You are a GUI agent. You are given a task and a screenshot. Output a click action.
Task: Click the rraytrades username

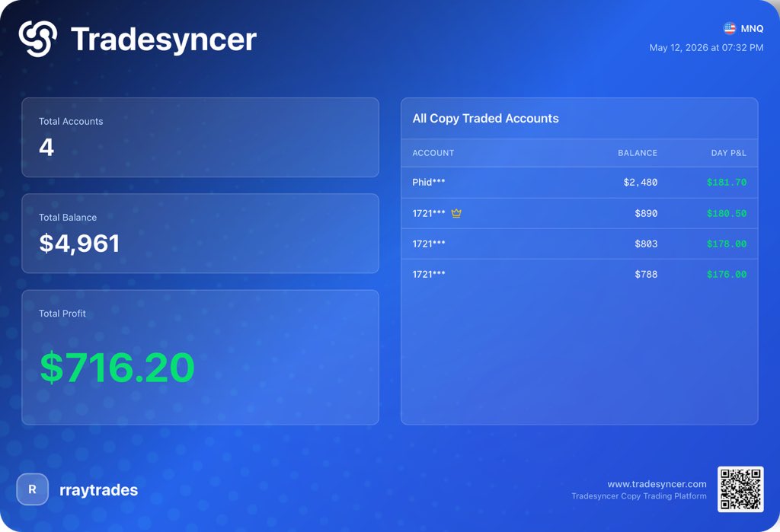coord(98,490)
